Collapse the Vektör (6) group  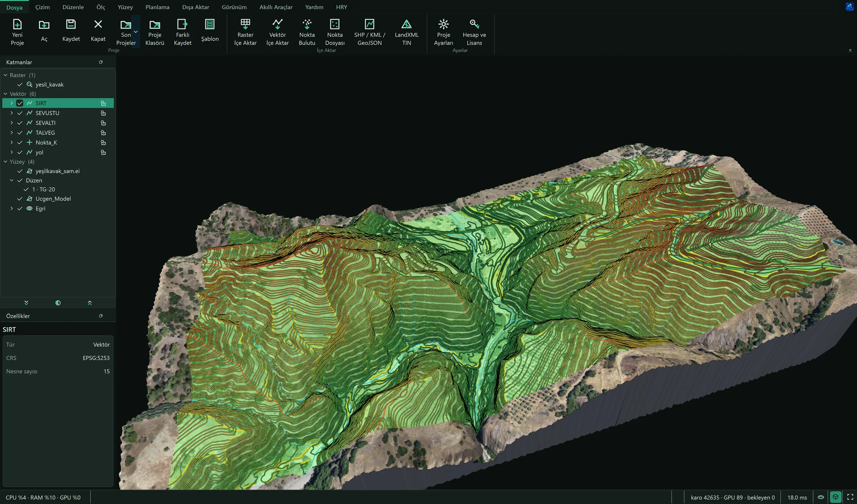tap(5, 94)
